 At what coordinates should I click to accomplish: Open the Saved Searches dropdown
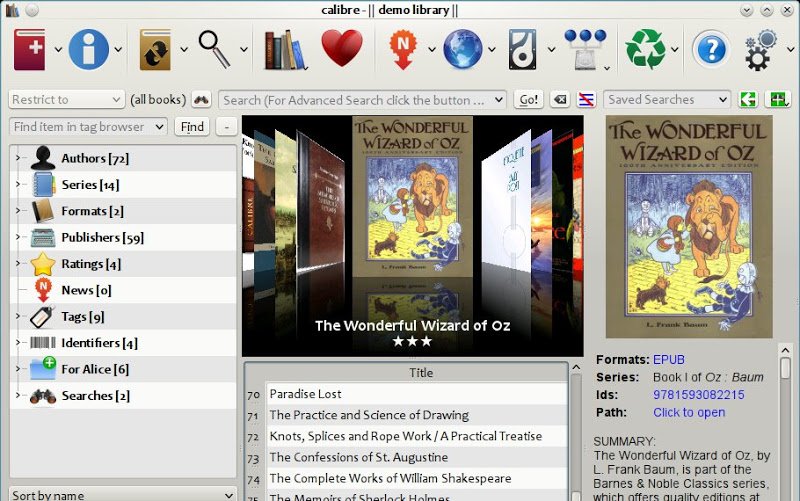pyautogui.click(x=667, y=99)
